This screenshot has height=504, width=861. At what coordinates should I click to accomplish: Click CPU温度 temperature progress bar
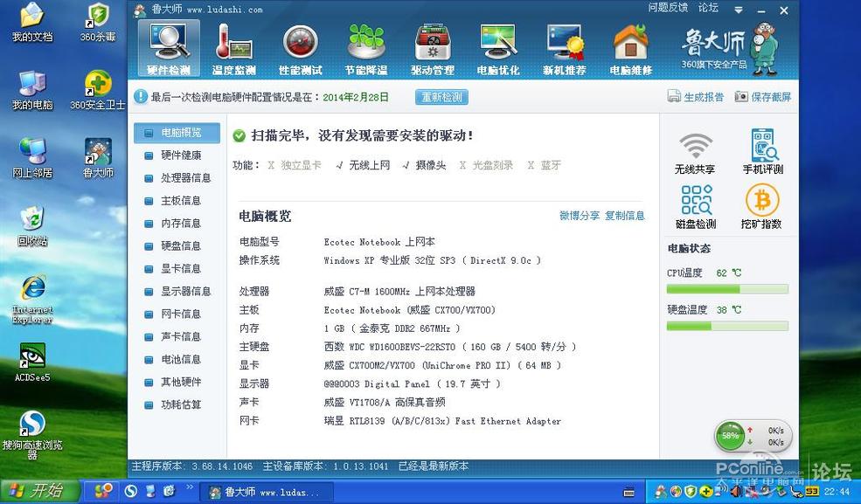click(x=727, y=289)
